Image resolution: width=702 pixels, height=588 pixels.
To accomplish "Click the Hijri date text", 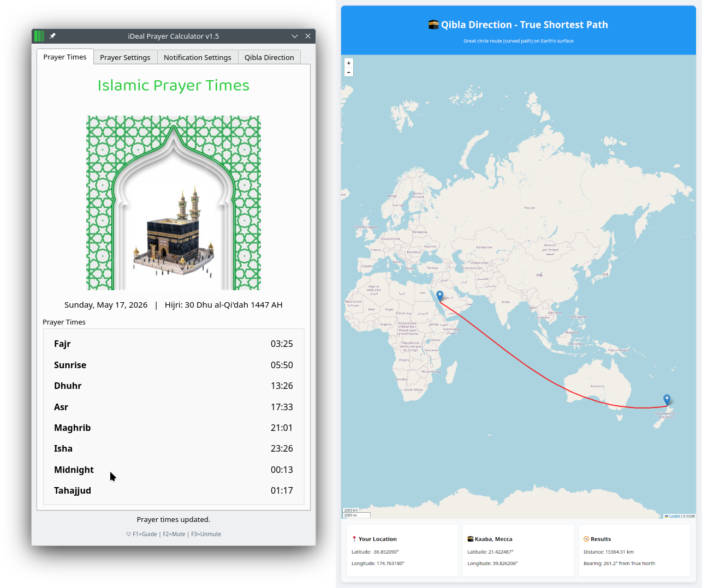I will [224, 305].
